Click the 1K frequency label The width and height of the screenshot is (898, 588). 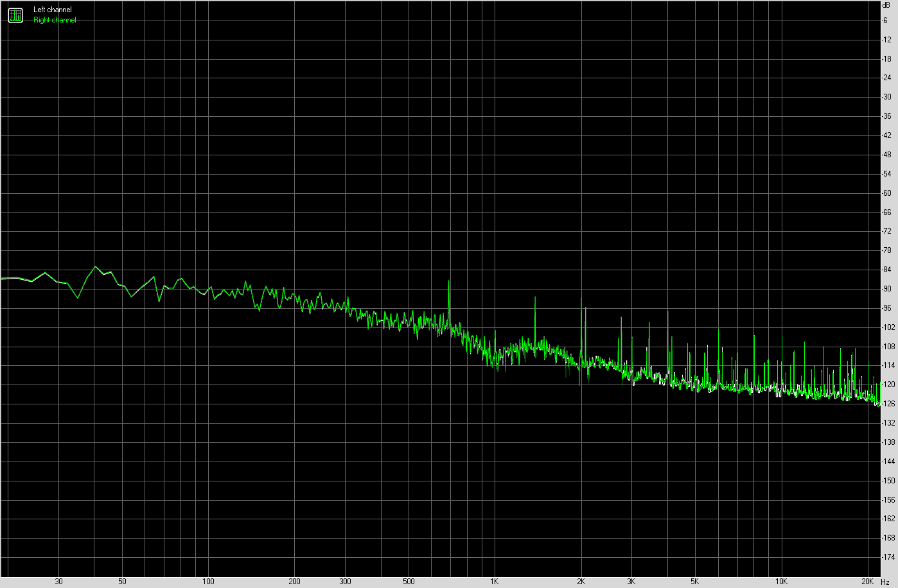[x=495, y=582]
